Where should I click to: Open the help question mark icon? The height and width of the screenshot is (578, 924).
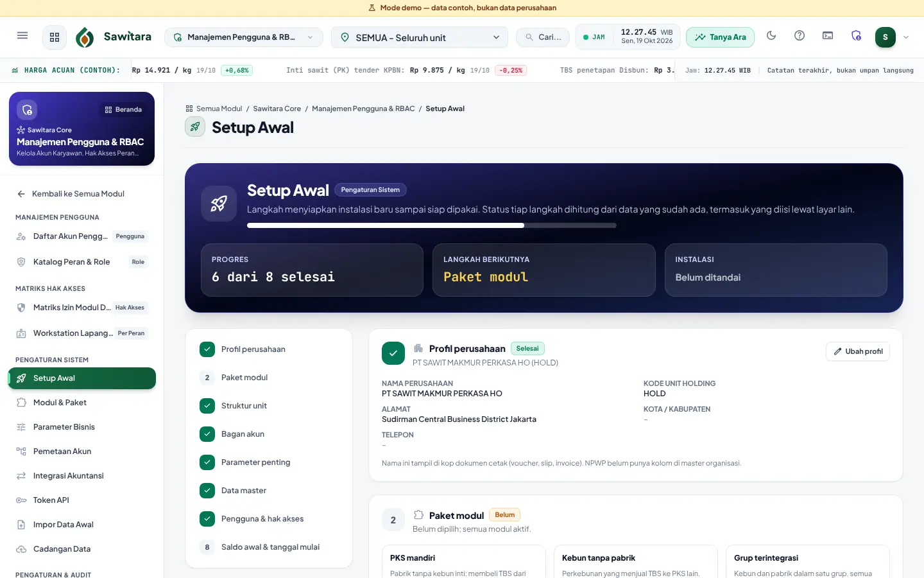800,36
